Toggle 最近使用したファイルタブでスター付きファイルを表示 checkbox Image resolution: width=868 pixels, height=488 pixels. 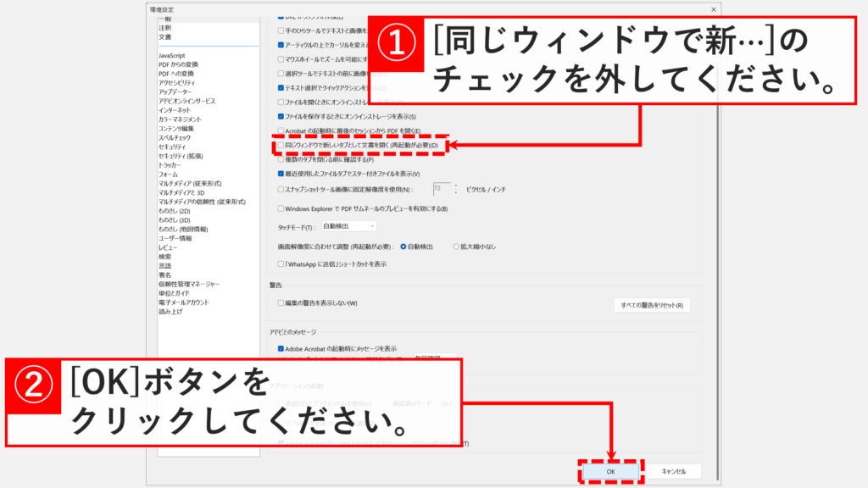(x=281, y=174)
